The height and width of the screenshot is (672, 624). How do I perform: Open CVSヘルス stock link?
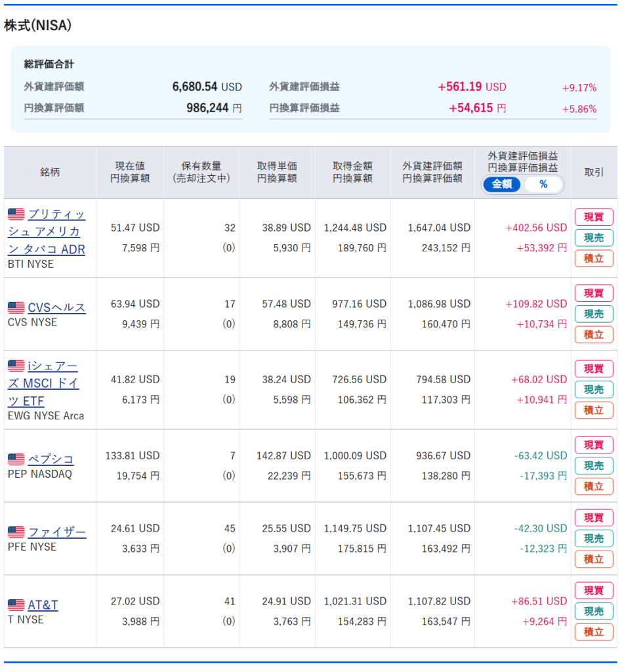[x=56, y=308]
